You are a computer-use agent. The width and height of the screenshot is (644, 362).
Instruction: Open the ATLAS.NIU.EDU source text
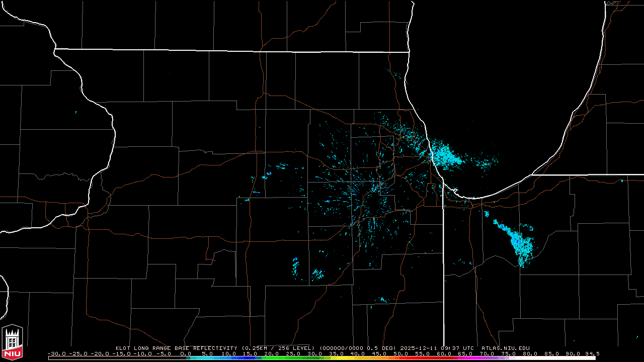[x=505, y=348]
